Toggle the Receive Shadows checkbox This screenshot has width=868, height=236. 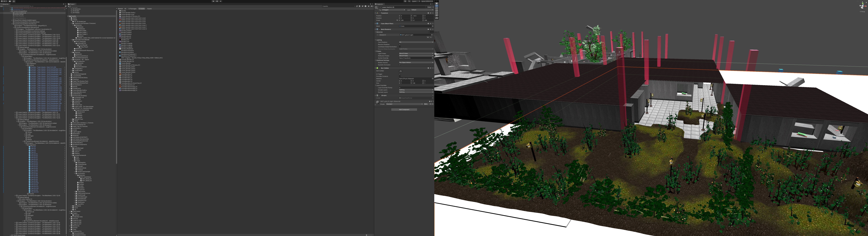(x=400, y=44)
